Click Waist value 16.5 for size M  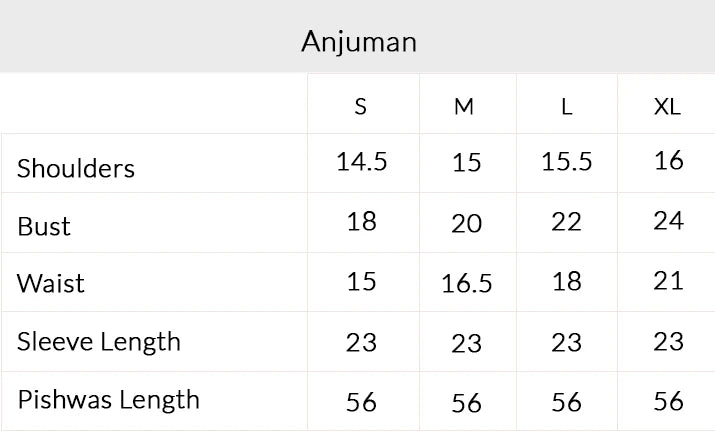pos(467,284)
